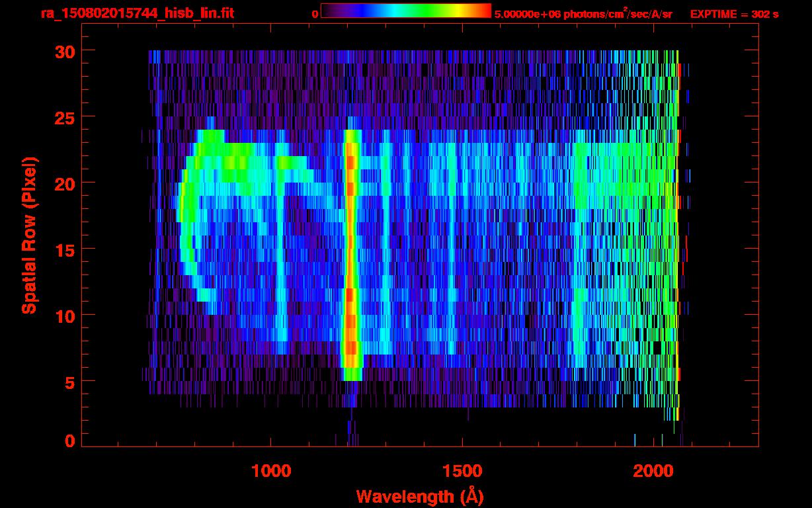Click the rainbow color scale bar
The image size is (812, 508).
(x=406, y=11)
